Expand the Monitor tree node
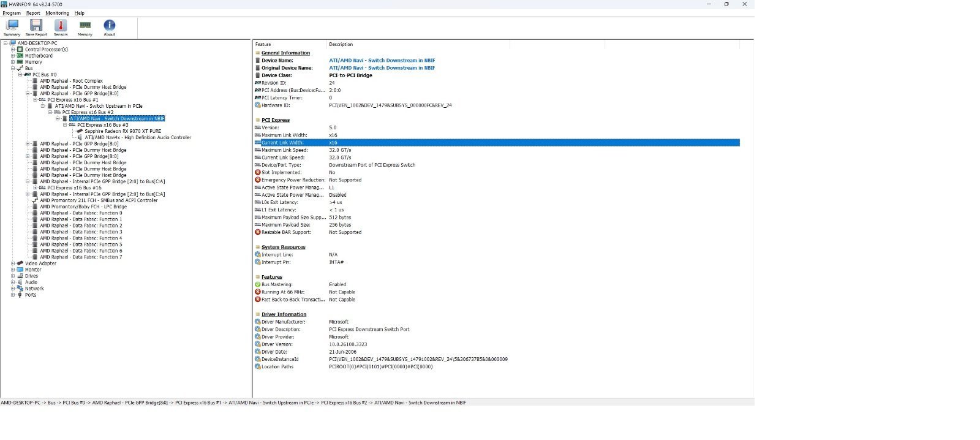 (13, 270)
